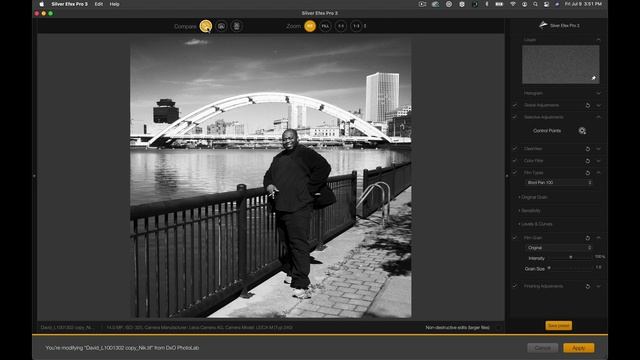The width and height of the screenshot is (640, 360).
Task: Expand the Histogram section
Action: coord(598,93)
